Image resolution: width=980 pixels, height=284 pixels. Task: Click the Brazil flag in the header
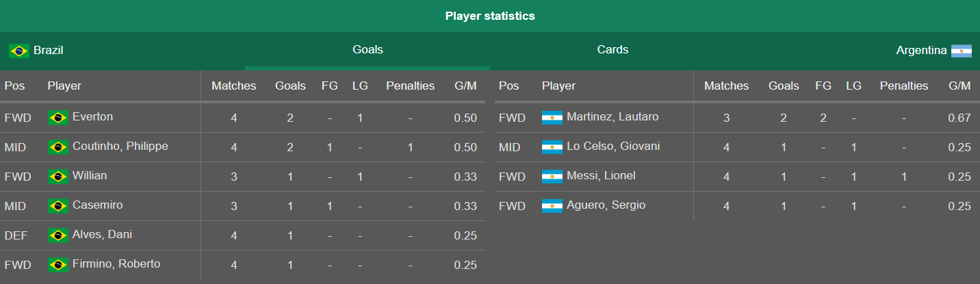19,51
